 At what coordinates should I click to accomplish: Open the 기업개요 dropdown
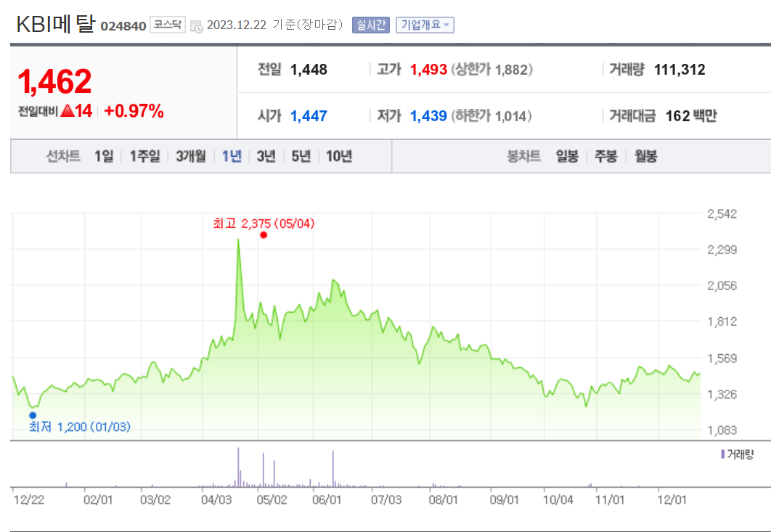point(425,25)
